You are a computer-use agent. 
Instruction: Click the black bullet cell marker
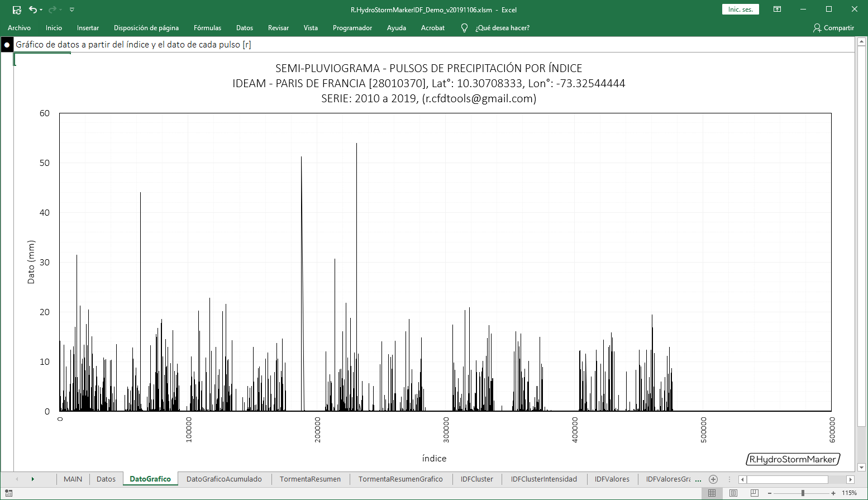coord(7,45)
